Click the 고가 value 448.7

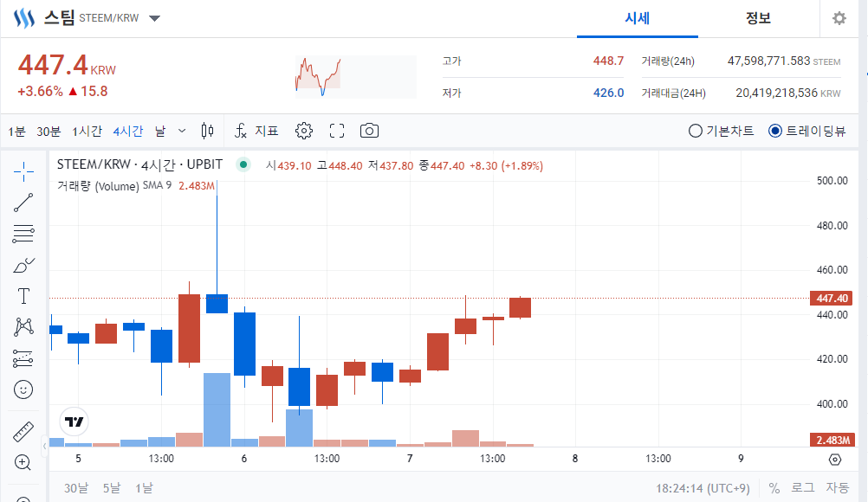point(608,61)
